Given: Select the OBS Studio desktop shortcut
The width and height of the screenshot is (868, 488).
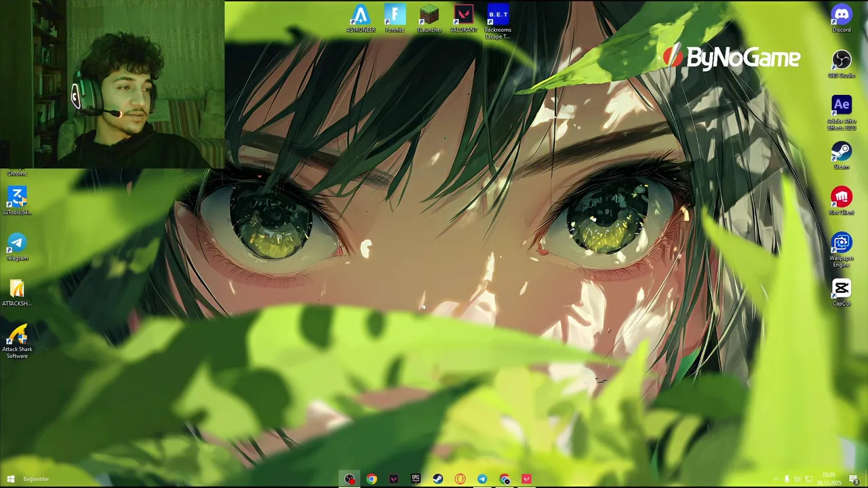Looking at the screenshot, I should pos(842,64).
